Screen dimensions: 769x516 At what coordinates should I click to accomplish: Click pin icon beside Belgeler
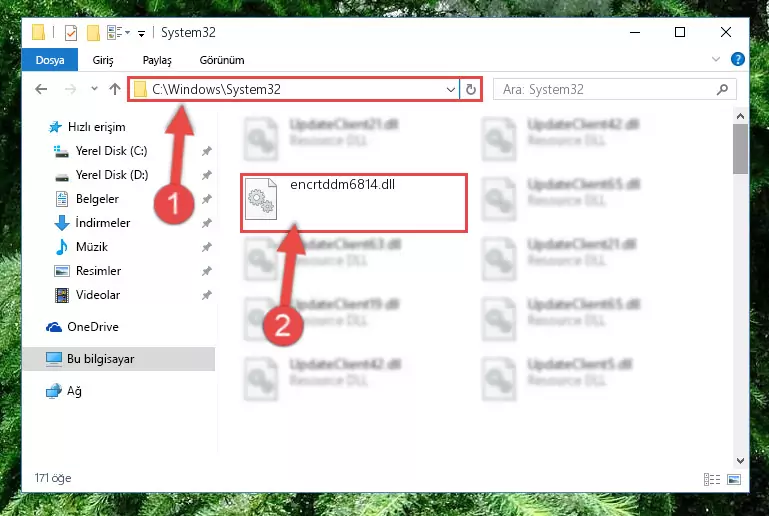tap(206, 199)
